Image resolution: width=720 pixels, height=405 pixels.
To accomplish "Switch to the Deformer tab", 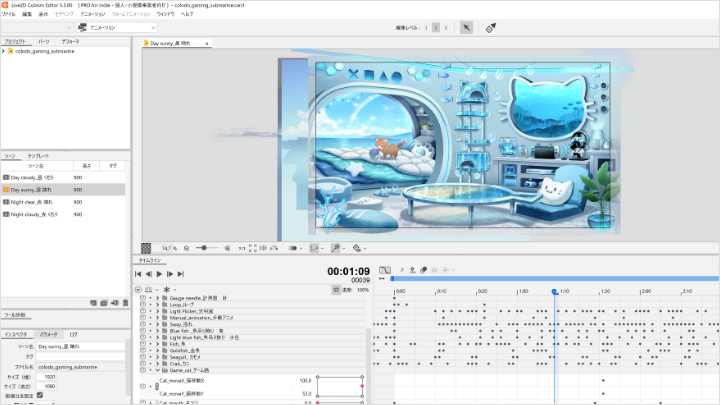I will coord(70,41).
